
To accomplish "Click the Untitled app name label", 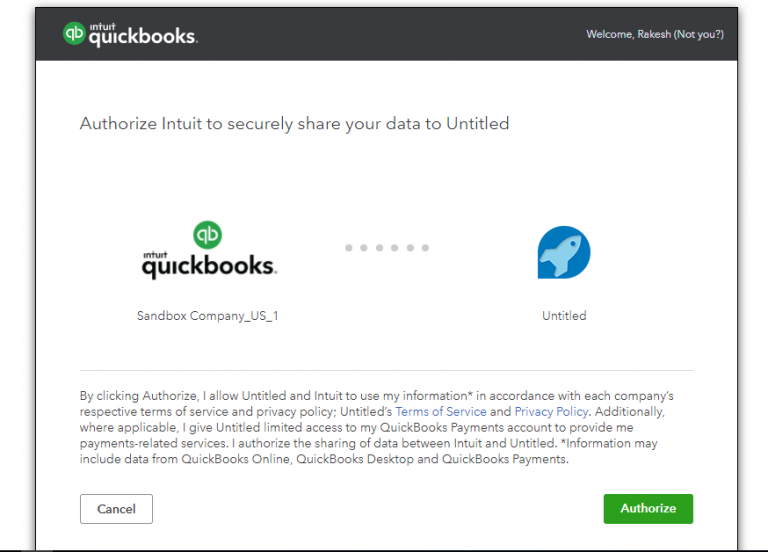I will coord(564,316).
